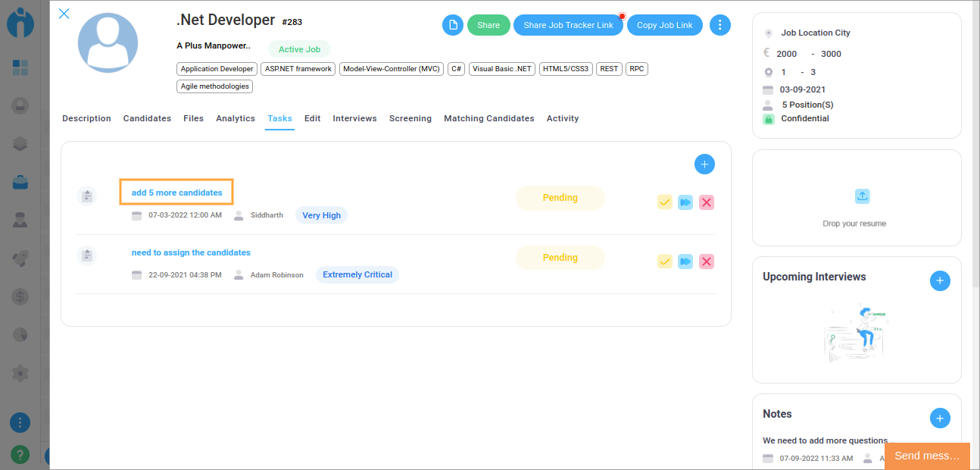Image resolution: width=980 pixels, height=470 pixels.
Task: Open the Matching Candidates tab
Action: tap(488, 118)
